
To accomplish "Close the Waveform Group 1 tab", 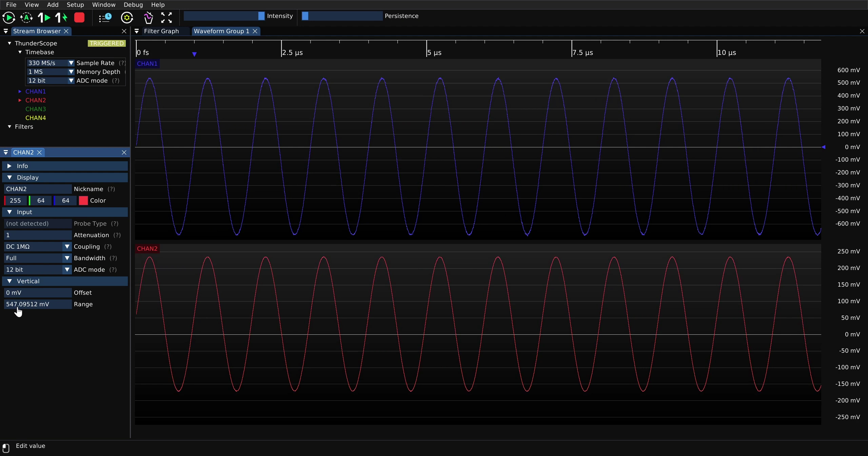I will click(x=255, y=31).
